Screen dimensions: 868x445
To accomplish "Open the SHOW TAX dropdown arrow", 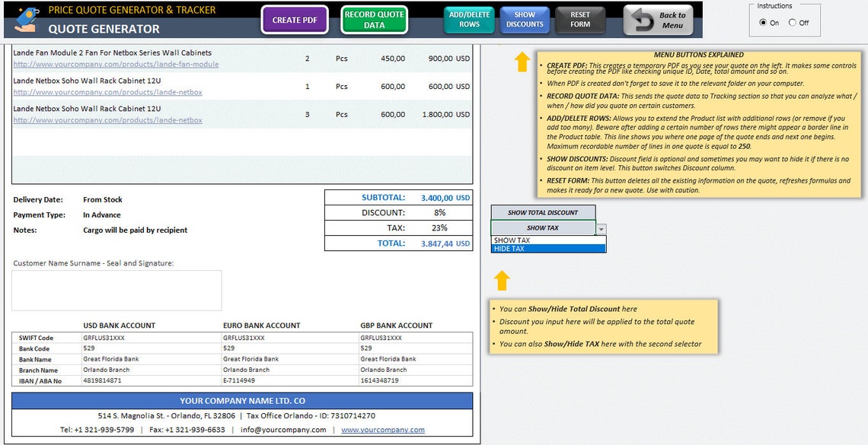I will coord(601,227).
